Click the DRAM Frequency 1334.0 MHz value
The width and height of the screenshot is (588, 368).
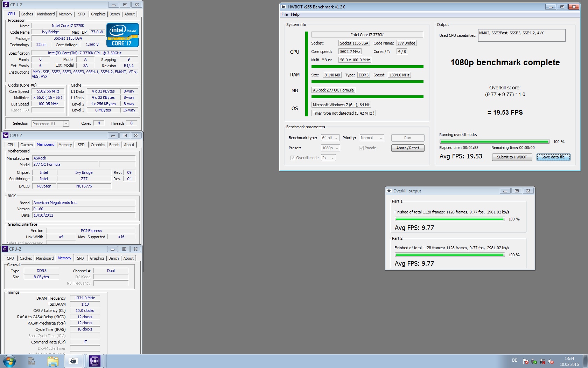point(85,298)
